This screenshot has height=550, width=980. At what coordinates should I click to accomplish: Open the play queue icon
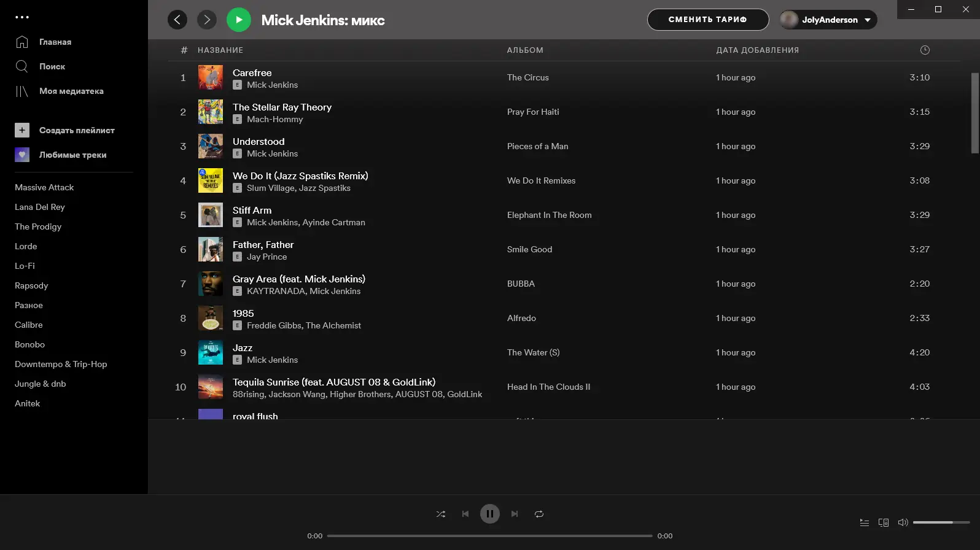tap(865, 522)
